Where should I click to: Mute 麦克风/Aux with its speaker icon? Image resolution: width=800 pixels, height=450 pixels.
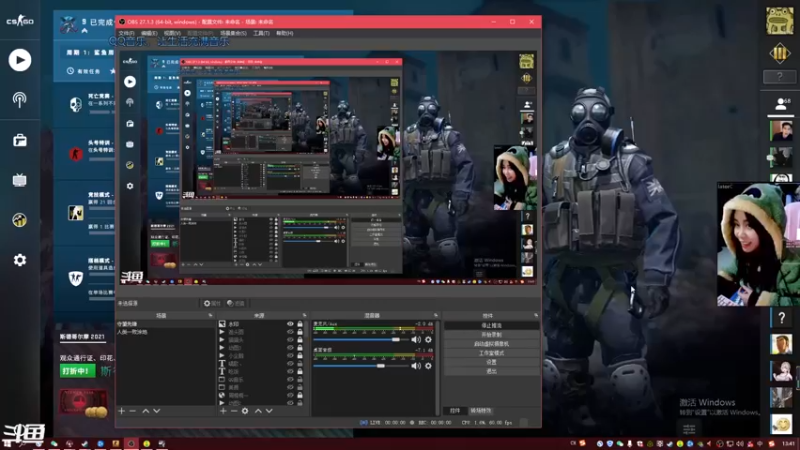[x=416, y=339]
